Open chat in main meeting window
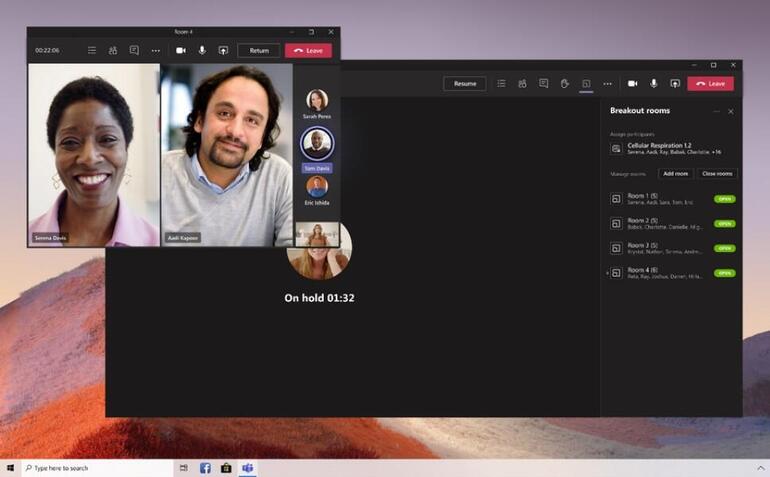Viewport: 770px width, 477px height. 543,84
